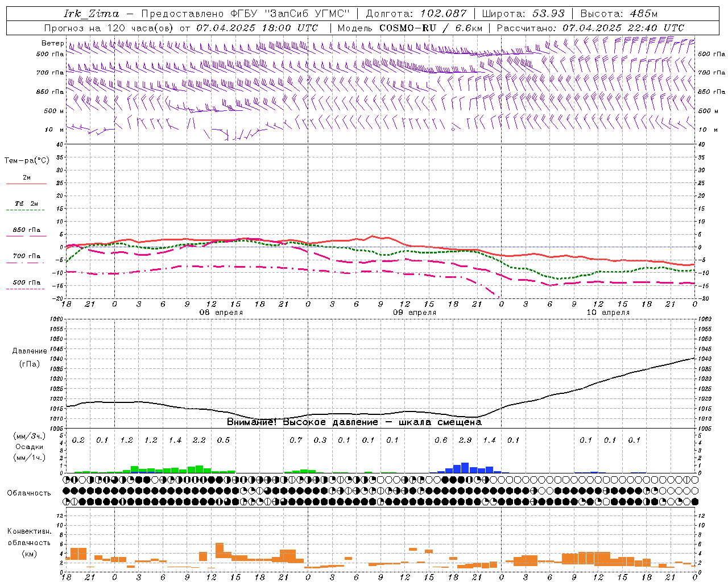Click the '500 м' label left of wind panel

click(x=54, y=111)
